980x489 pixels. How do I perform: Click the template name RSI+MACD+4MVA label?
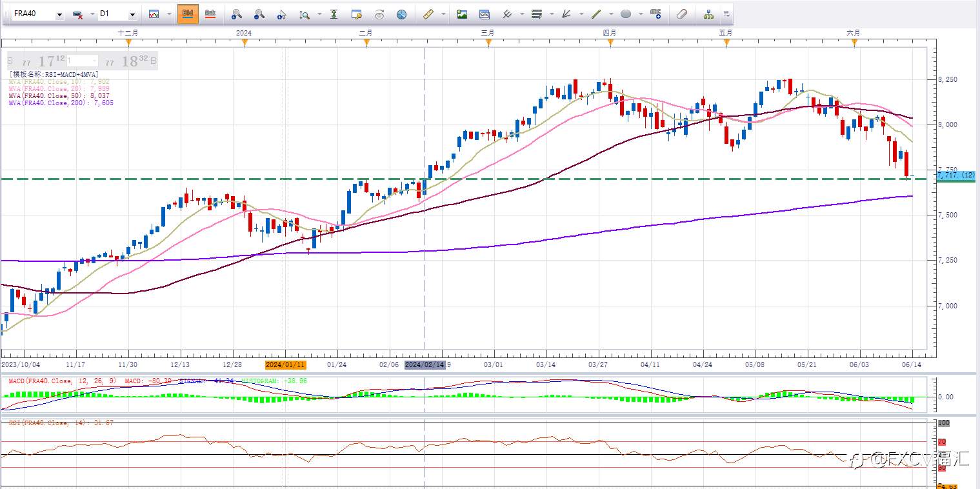pyautogui.click(x=54, y=74)
